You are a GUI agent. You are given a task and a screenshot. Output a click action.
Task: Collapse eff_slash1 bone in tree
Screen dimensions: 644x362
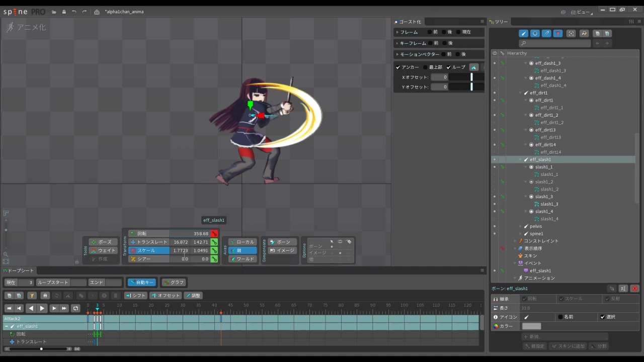coord(520,160)
